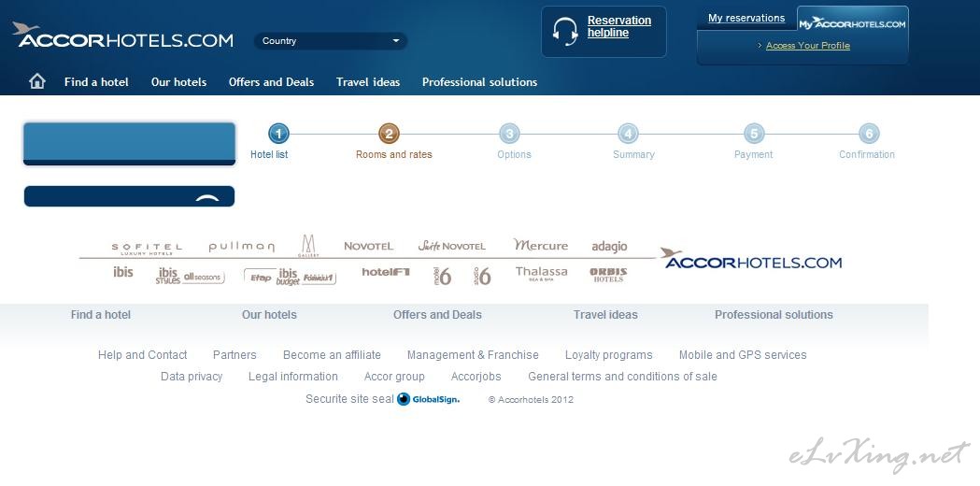The height and width of the screenshot is (486, 980).
Task: Click the Novotel brand logo
Action: [369, 246]
